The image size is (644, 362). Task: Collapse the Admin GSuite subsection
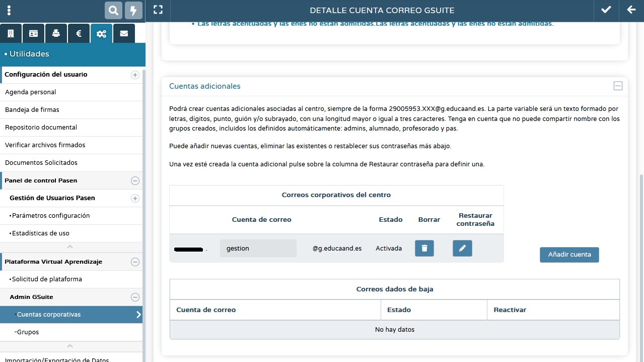click(x=135, y=297)
